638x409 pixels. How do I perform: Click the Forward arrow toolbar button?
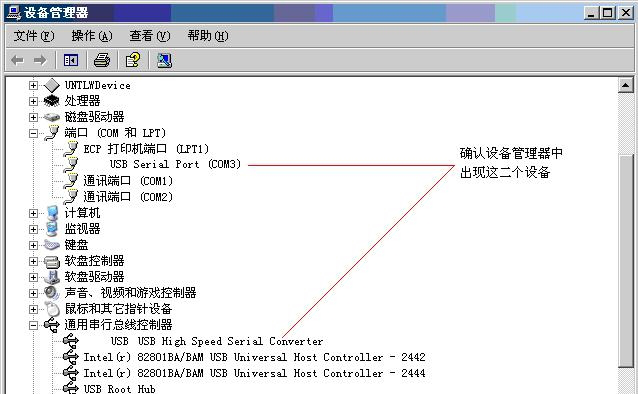(40, 61)
